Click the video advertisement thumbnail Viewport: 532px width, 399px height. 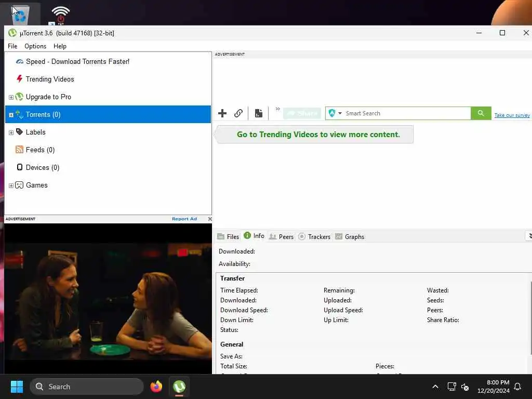coord(108,299)
